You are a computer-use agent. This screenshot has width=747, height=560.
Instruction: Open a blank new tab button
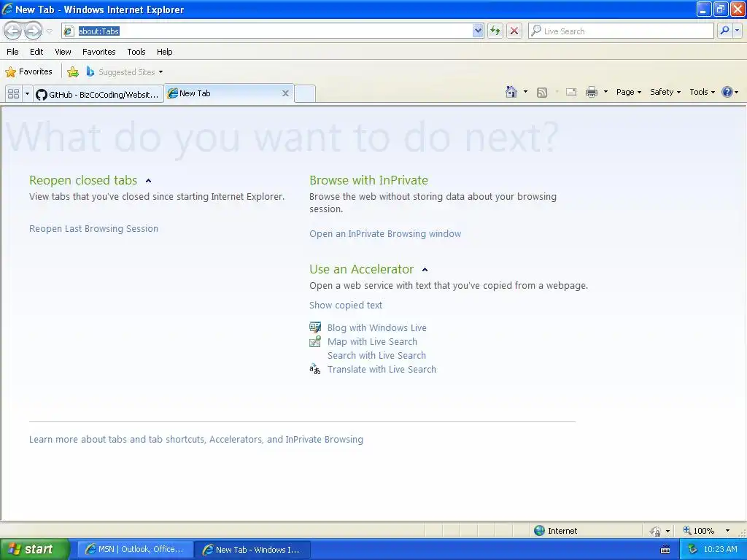click(x=304, y=93)
